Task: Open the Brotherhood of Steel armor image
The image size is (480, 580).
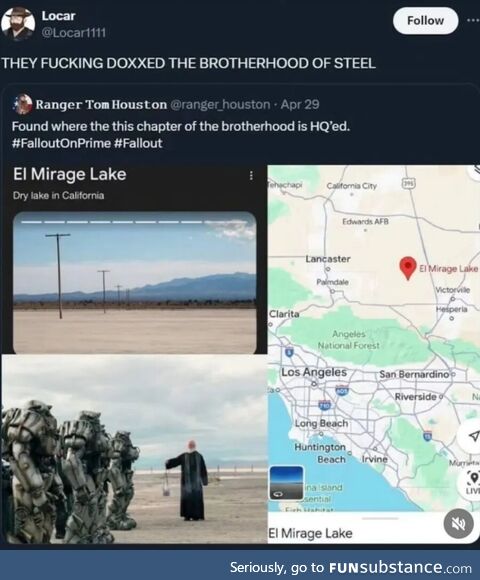Action: pos(135,449)
